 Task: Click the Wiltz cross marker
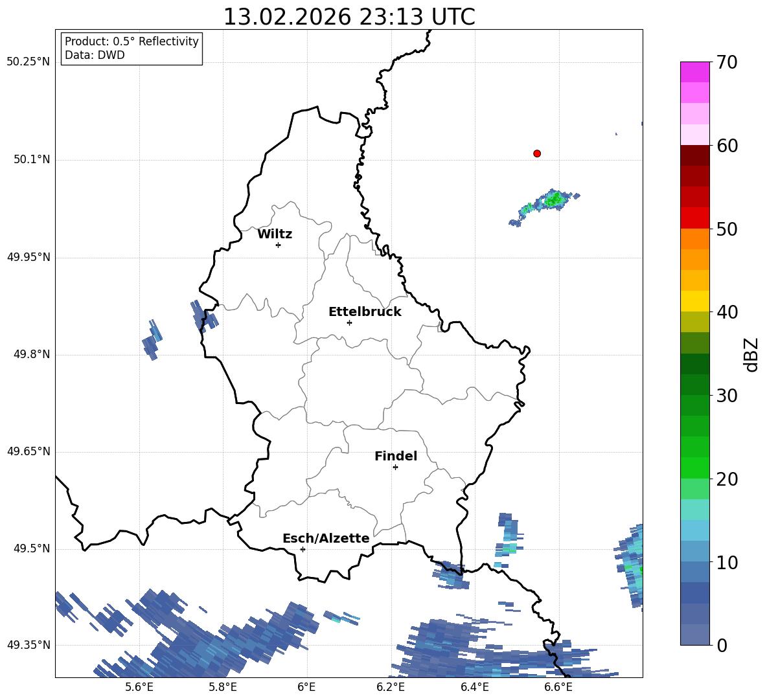(279, 245)
